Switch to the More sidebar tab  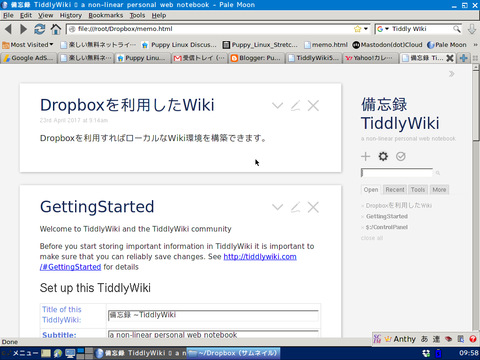pos(439,190)
